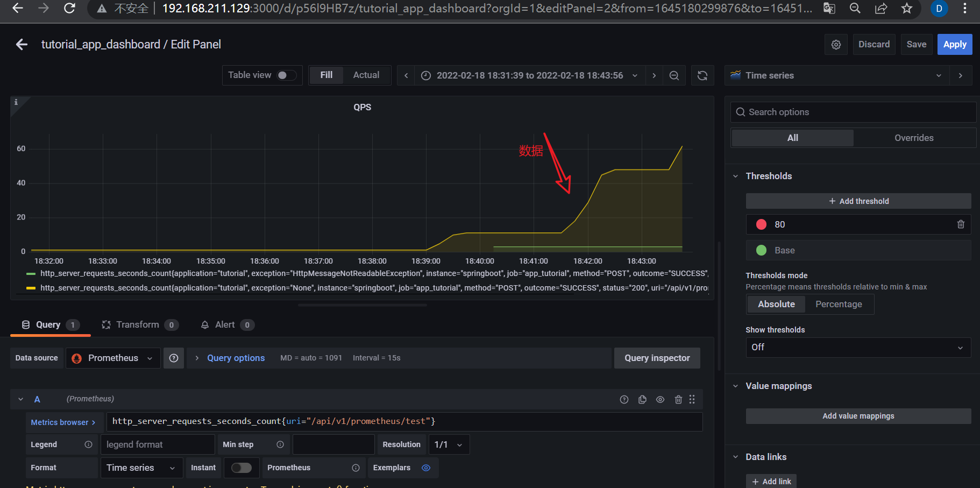
Task: Collapse the Thresholds section
Action: [x=735, y=176]
